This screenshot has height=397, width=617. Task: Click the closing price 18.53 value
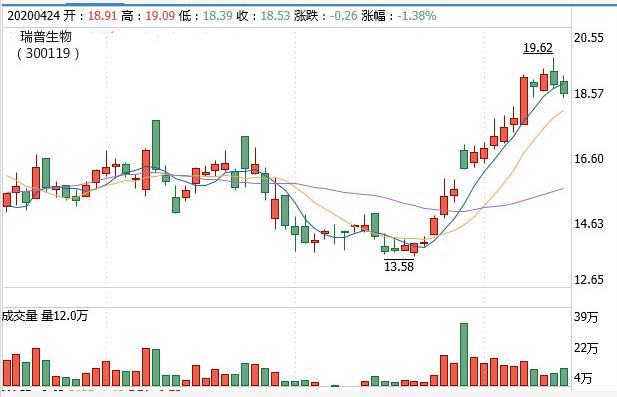coord(275,16)
